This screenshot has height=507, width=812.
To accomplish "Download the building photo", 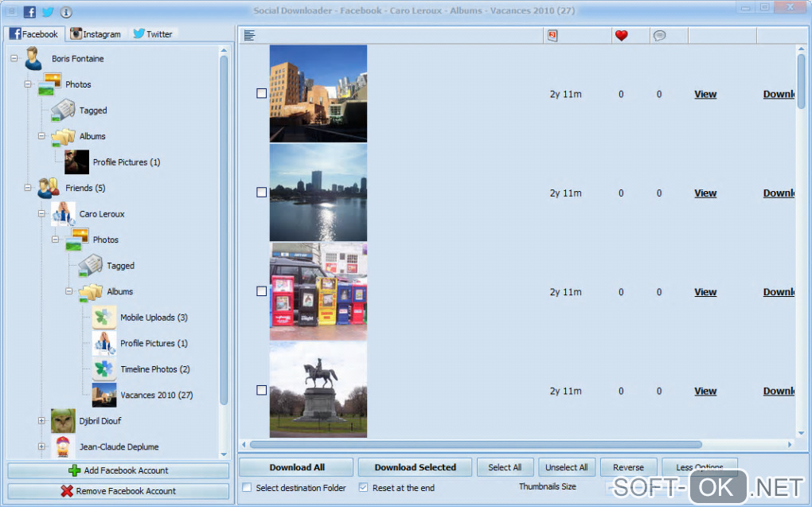I will click(779, 94).
